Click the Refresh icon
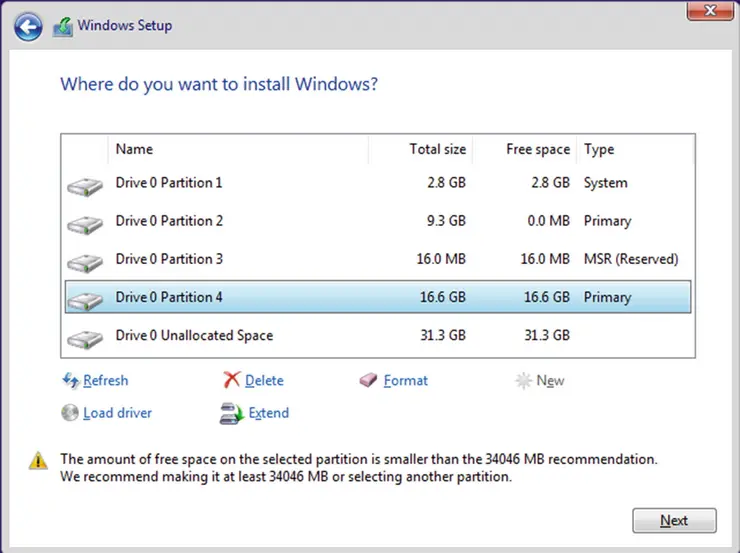The width and height of the screenshot is (740, 553). click(70, 380)
